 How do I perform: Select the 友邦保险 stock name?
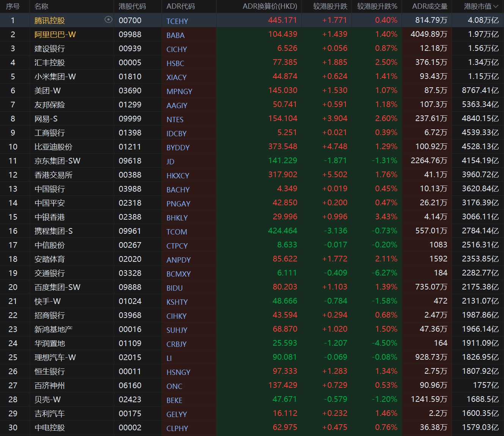[x=50, y=105]
